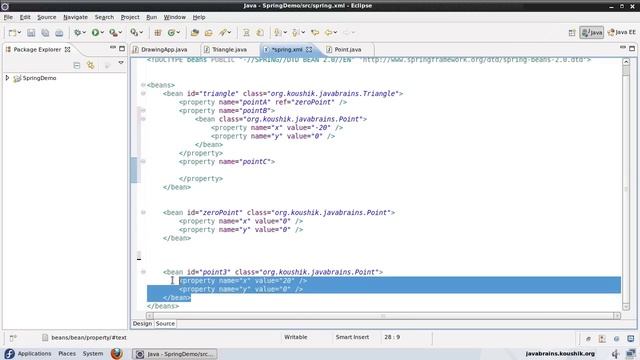The height and width of the screenshot is (360, 640).
Task: Select the Java perspective button
Action: 591,33
